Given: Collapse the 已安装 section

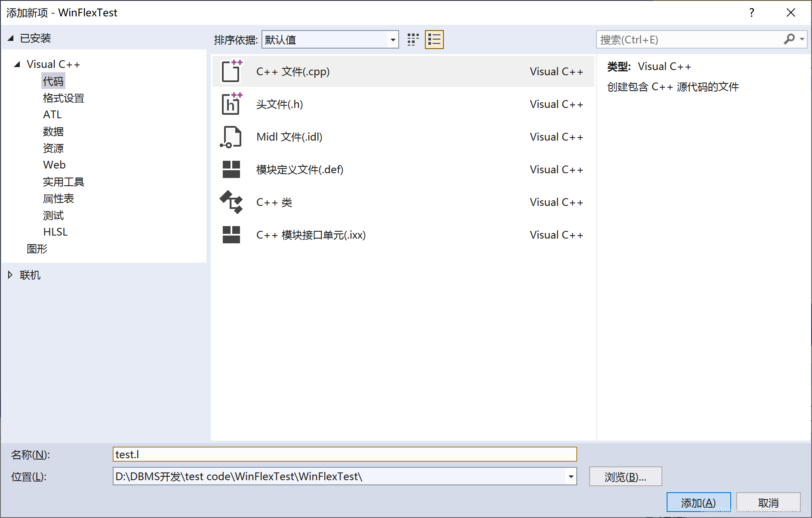Looking at the screenshot, I should 11,38.
